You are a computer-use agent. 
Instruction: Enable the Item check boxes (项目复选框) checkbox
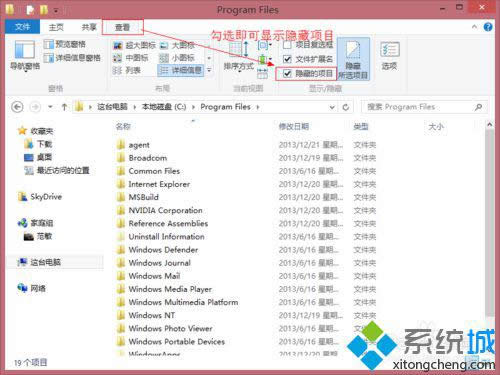(x=287, y=45)
